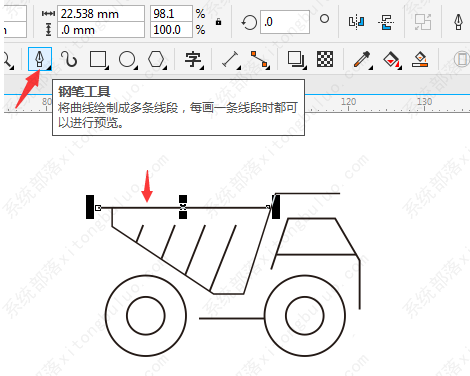Click ruler mark 130

point(424,101)
